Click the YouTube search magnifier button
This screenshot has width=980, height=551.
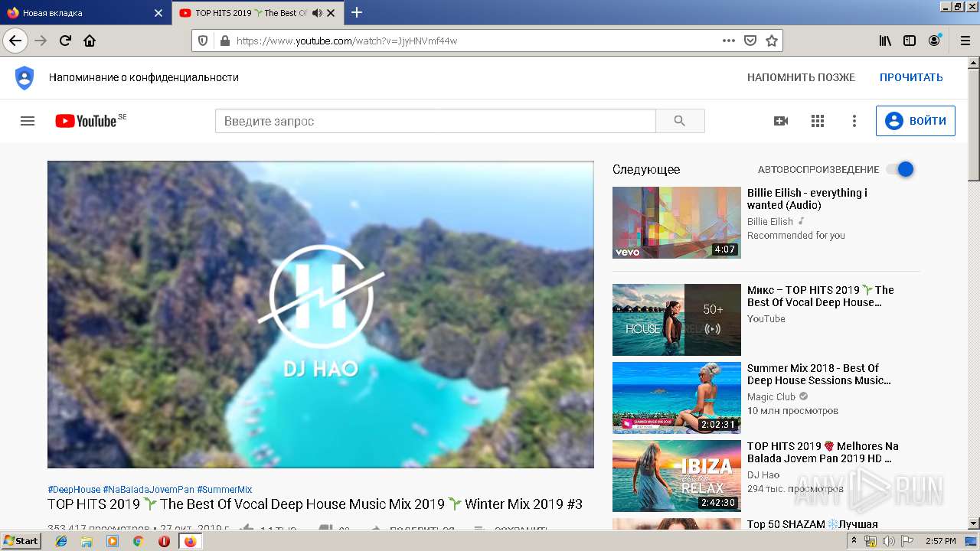tap(680, 121)
